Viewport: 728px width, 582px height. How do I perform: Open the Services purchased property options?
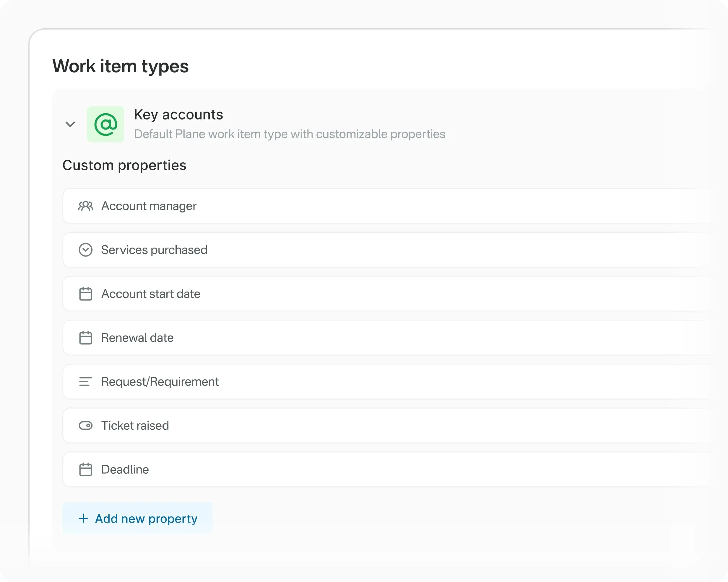155,250
